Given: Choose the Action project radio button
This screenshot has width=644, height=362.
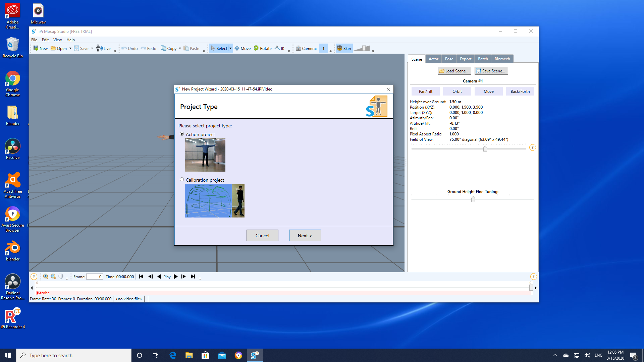Looking at the screenshot, I should (182, 134).
